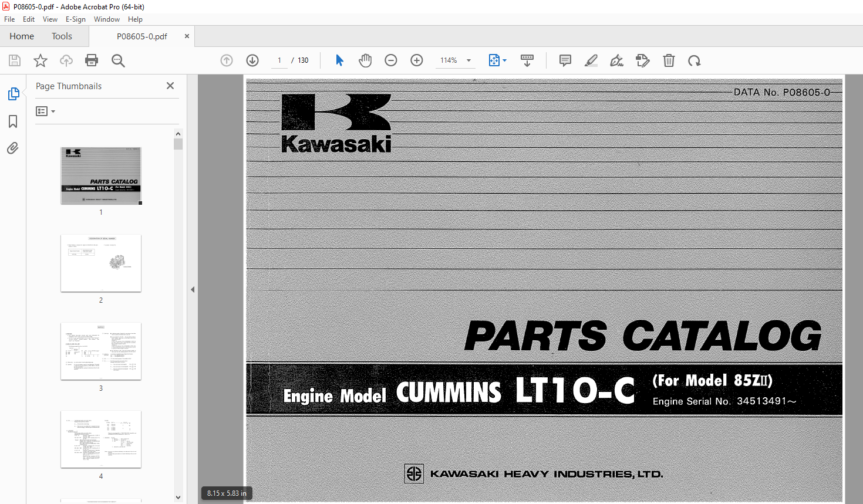The height and width of the screenshot is (504, 863).
Task: Click 'Engine Serial No. 34513491' text
Action: click(x=724, y=401)
